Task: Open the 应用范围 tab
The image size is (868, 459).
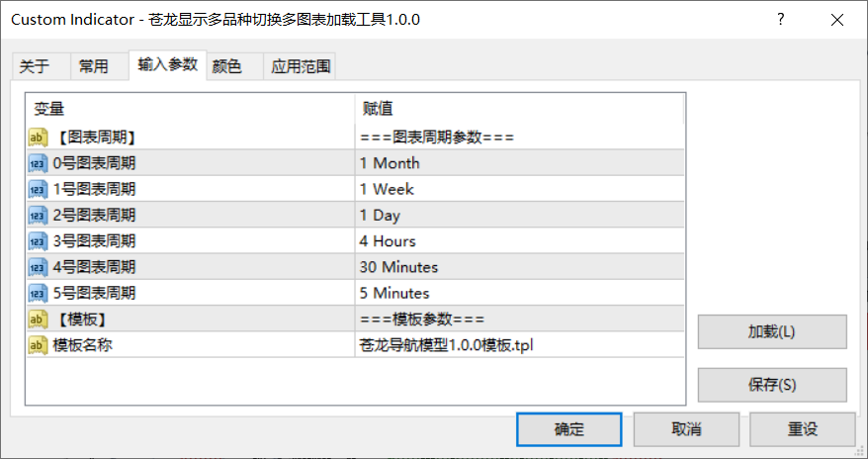Action: [x=302, y=66]
